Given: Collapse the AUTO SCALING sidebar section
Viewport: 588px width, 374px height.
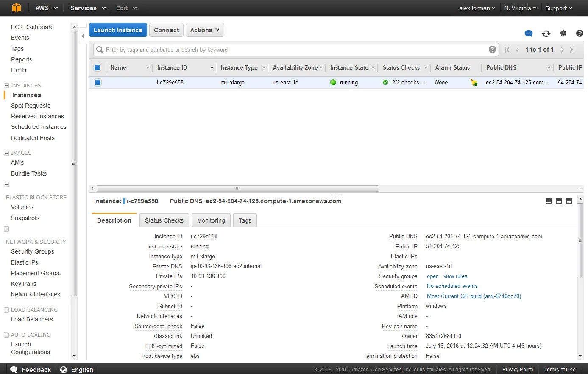Looking at the screenshot, I should [x=6, y=335].
